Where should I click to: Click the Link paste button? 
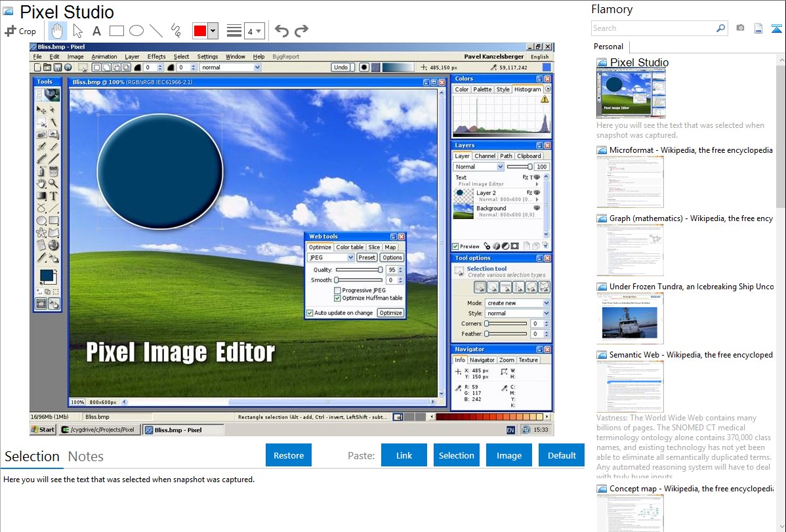pos(404,455)
